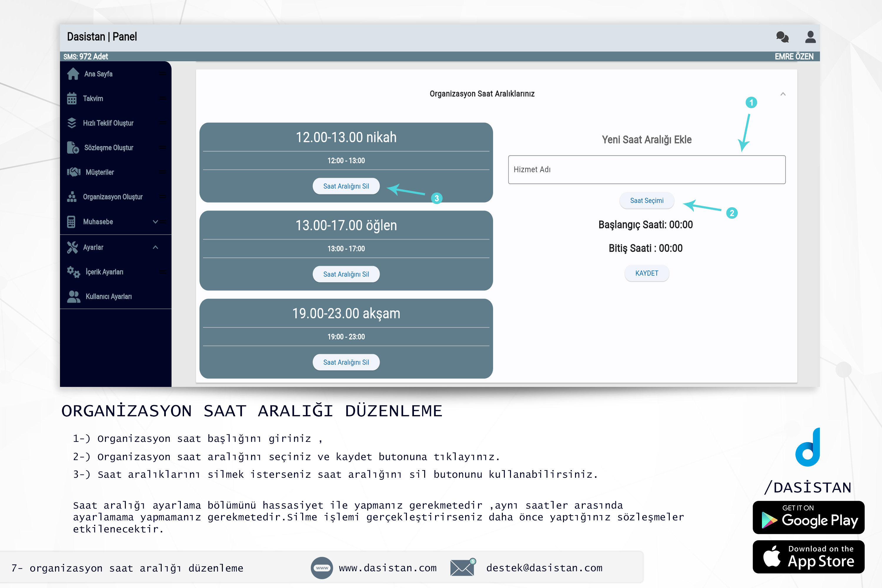The width and height of the screenshot is (882, 588).
Task: Click the Saat Seçimi button
Action: click(647, 201)
